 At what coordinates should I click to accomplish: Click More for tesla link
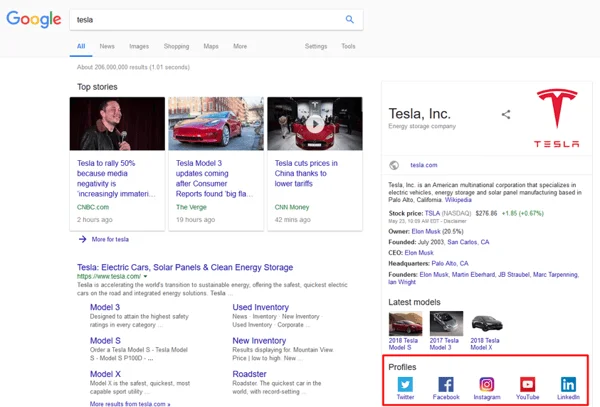point(110,239)
